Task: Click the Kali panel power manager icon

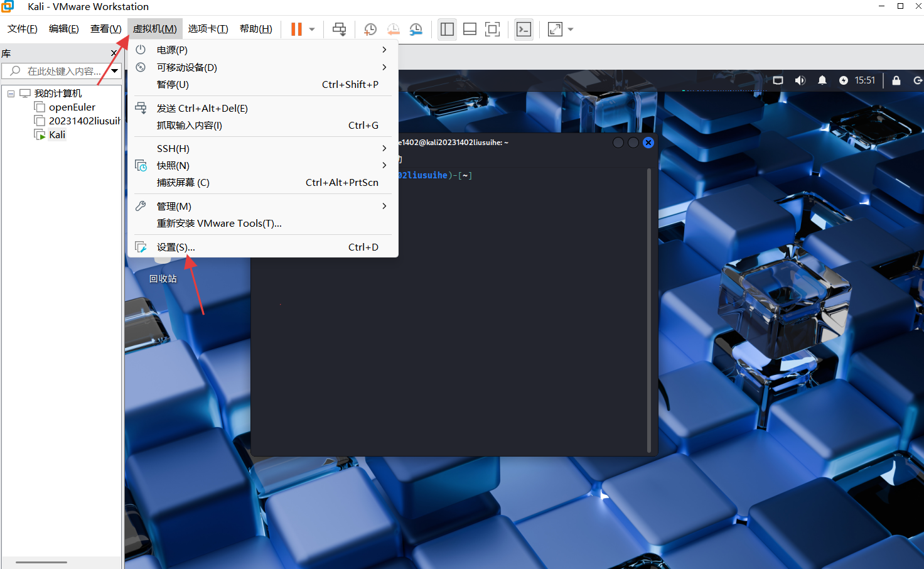Action: [843, 80]
